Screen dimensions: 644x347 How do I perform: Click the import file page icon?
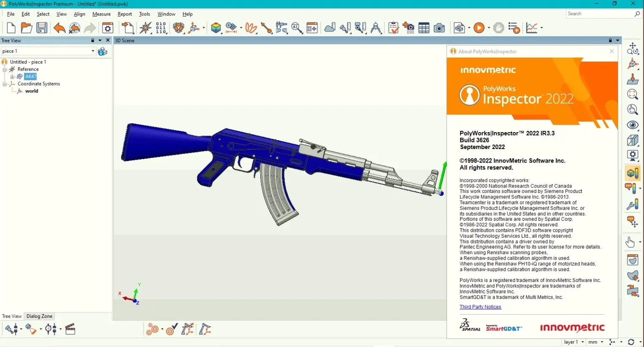[x=128, y=28]
